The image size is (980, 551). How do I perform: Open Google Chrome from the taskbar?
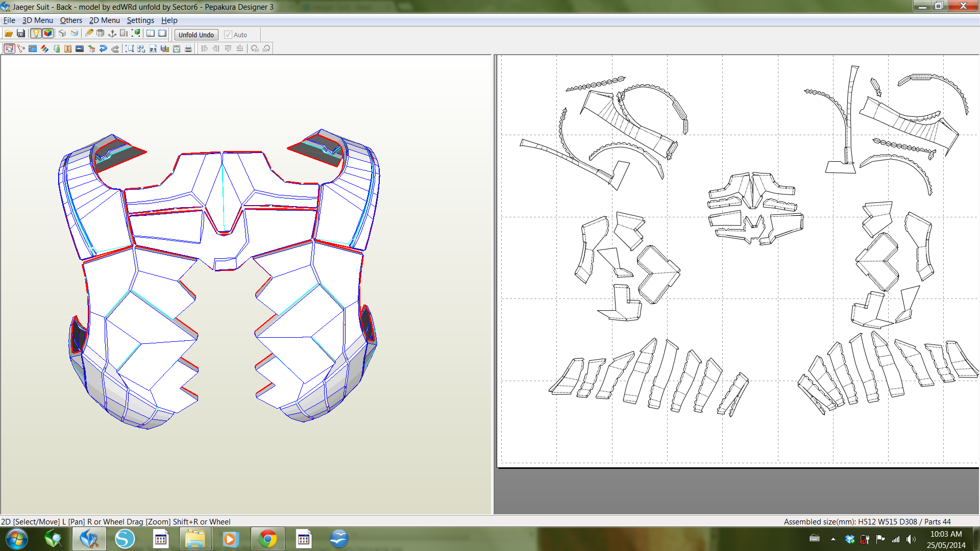coord(267,539)
